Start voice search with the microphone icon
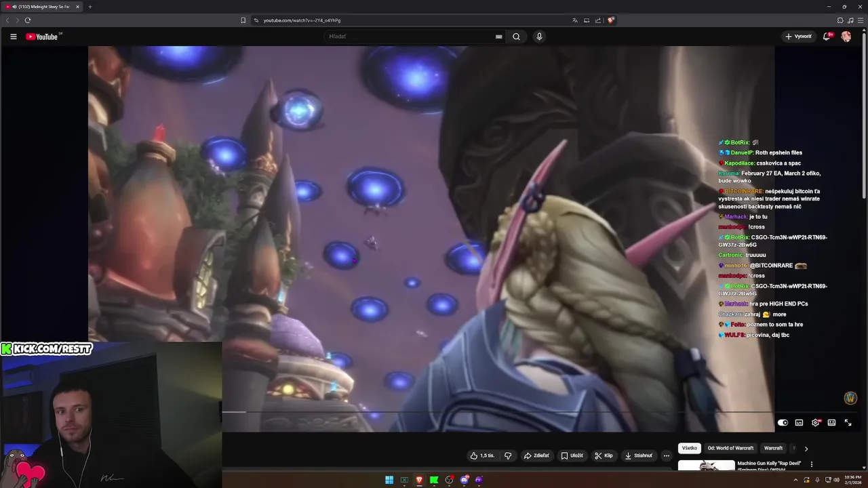 [x=539, y=37]
